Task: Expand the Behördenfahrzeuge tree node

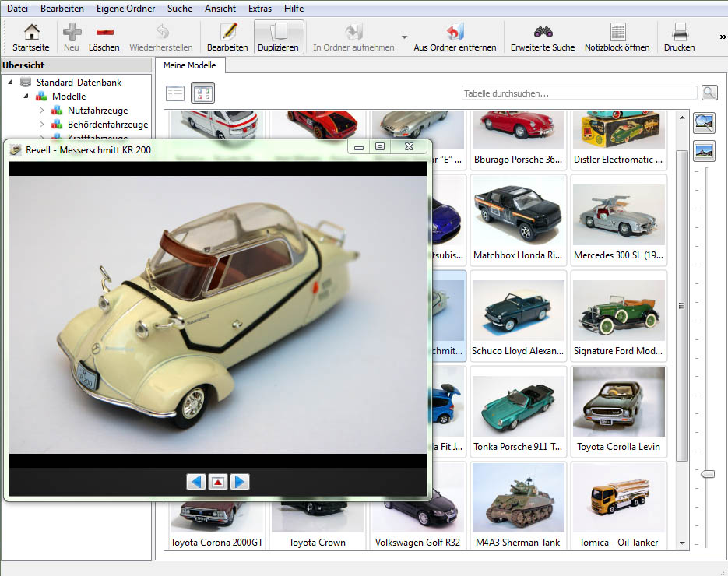Action: pos(41,125)
